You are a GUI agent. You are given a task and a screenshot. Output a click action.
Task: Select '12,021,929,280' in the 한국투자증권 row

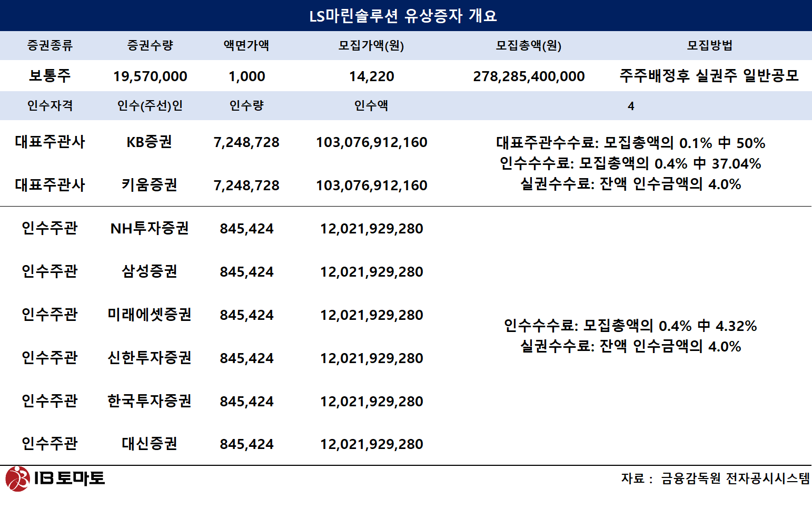pyautogui.click(x=371, y=402)
